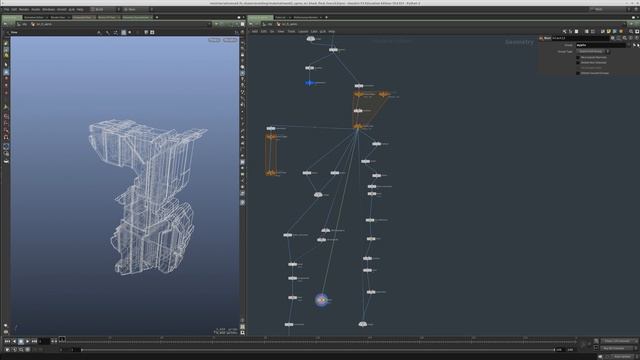Open the Build desktop dropdown
This screenshot has width=640, height=360.
tap(105, 9)
